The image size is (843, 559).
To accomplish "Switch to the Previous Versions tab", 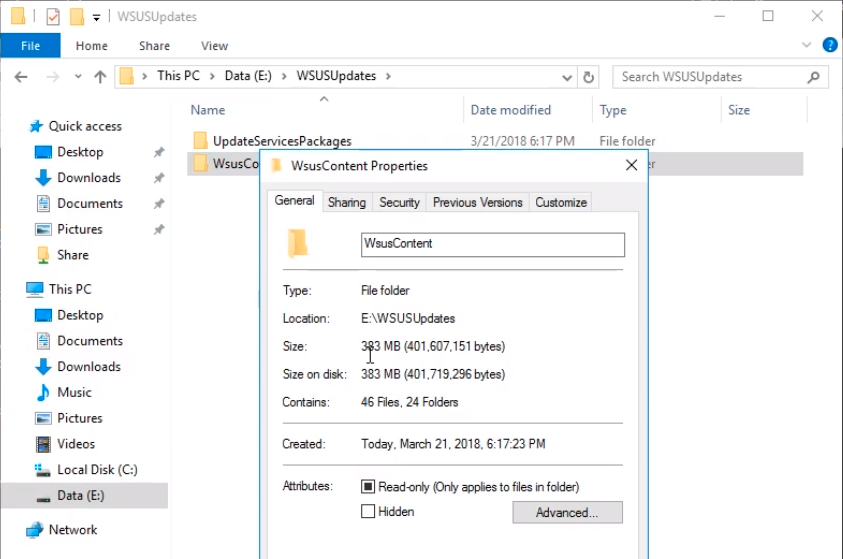I will point(477,203).
